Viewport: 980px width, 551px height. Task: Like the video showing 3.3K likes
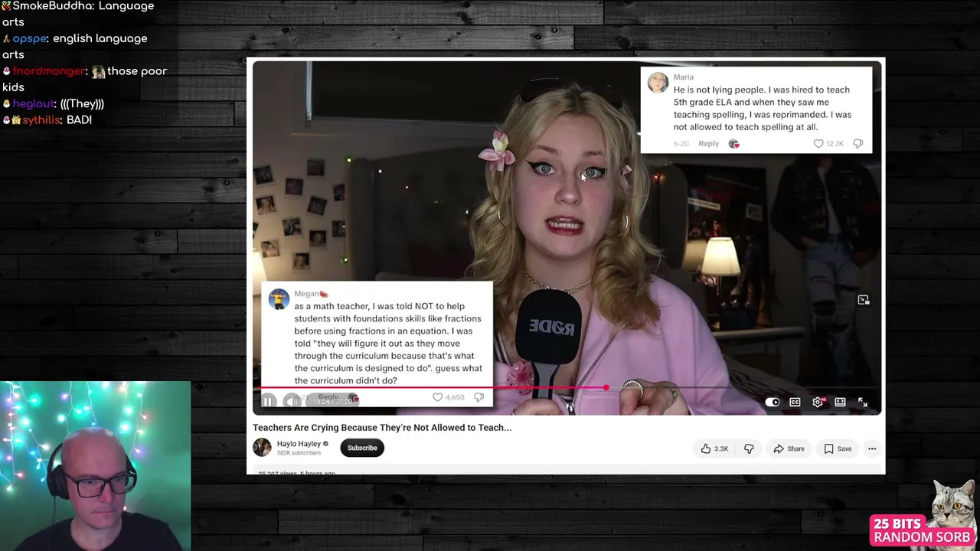[714, 448]
